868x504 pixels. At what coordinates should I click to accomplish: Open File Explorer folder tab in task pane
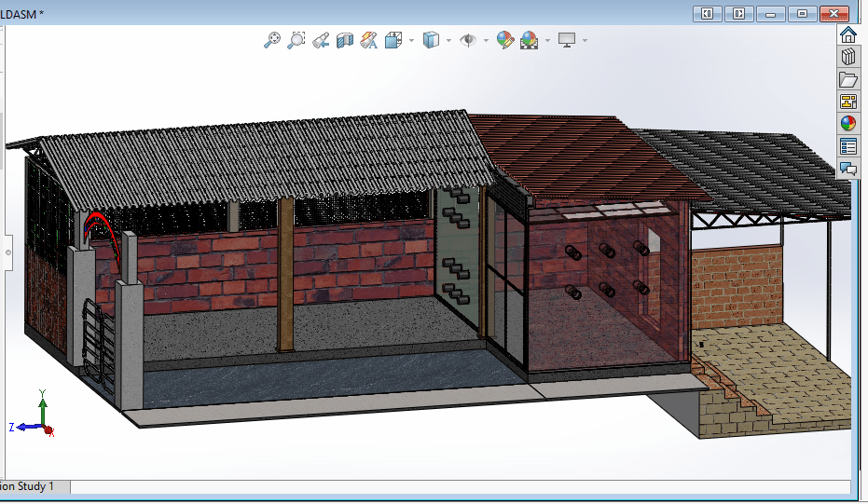[x=848, y=79]
